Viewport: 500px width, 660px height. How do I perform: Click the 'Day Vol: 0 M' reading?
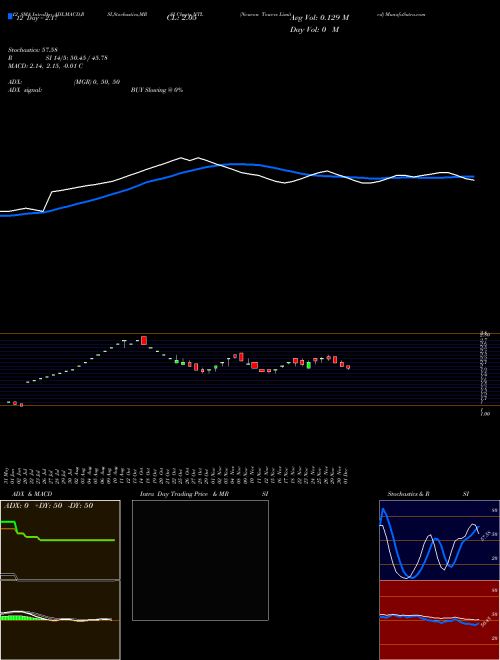click(314, 30)
